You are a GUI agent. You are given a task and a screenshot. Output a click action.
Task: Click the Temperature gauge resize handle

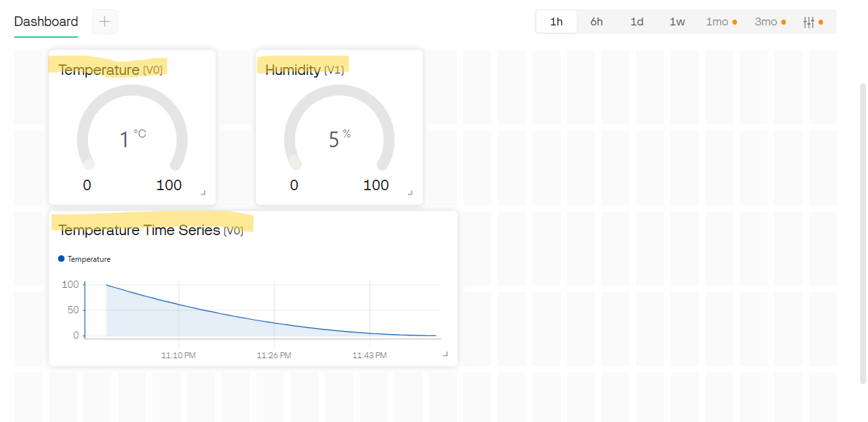203,193
